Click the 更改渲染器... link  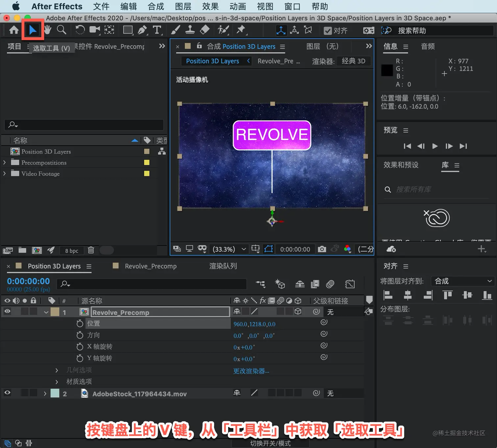(251, 371)
